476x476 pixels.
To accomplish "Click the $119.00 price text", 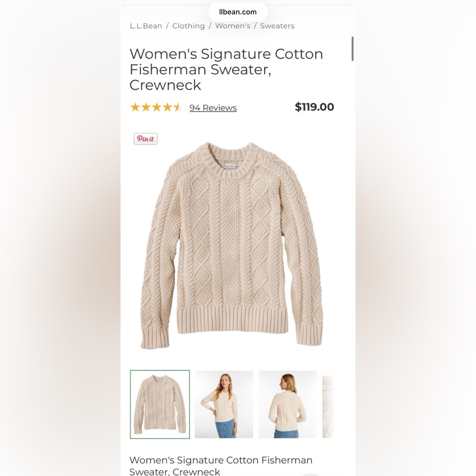I will [x=314, y=107].
